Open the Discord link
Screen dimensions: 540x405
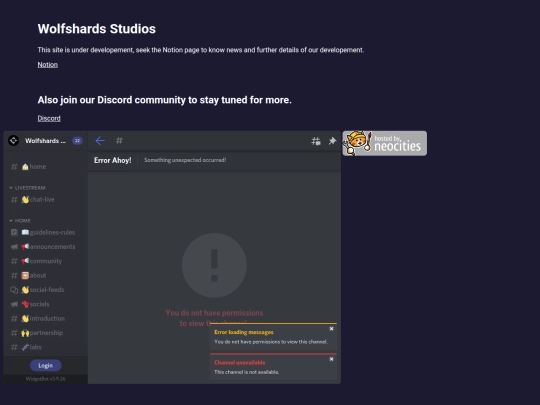point(49,118)
